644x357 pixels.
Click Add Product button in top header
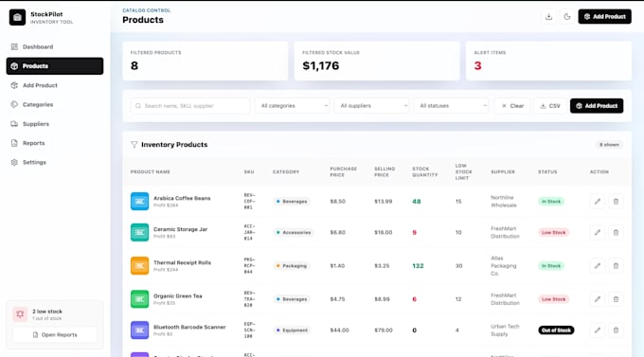click(604, 16)
